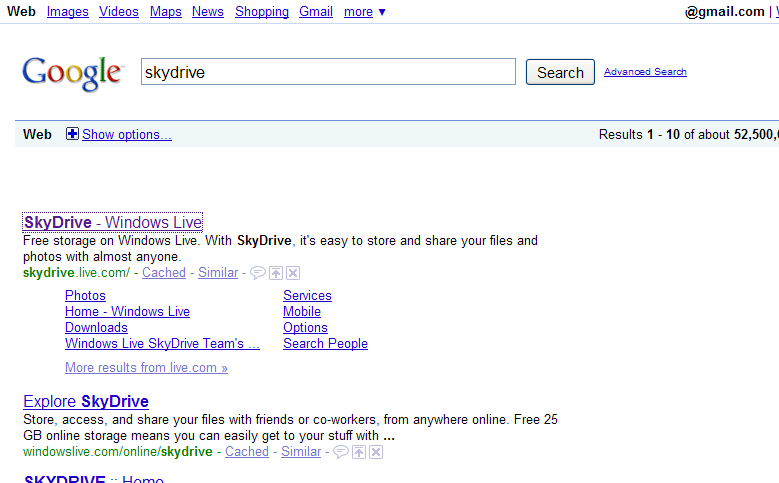Open the News link in the top bar
The image size is (779, 483).
pyautogui.click(x=208, y=11)
